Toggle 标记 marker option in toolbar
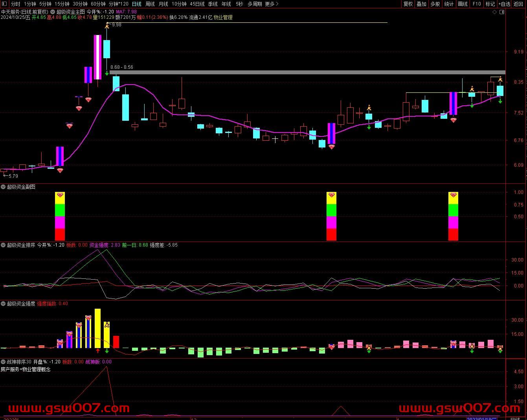This screenshot has height=420, width=527. pos(490,4)
